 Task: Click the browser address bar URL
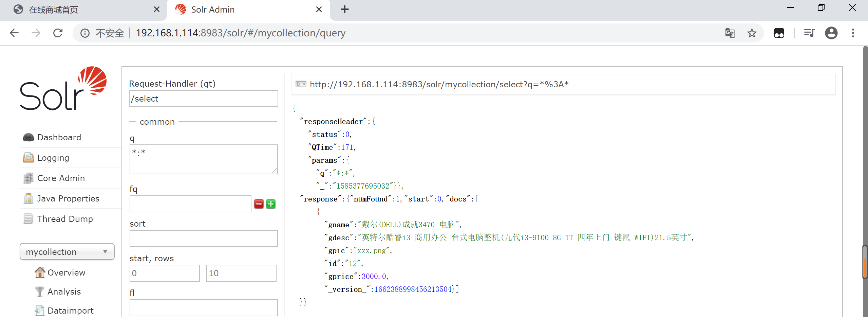[241, 33]
